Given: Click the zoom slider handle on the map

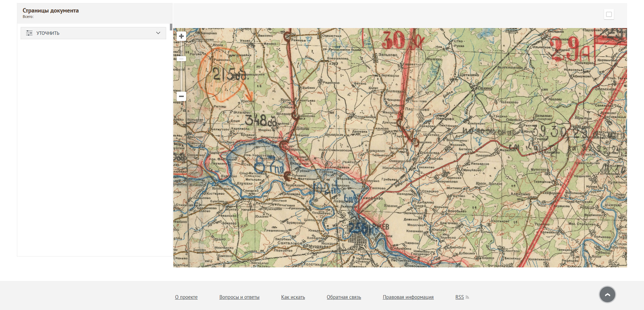Looking at the screenshot, I should (x=181, y=59).
